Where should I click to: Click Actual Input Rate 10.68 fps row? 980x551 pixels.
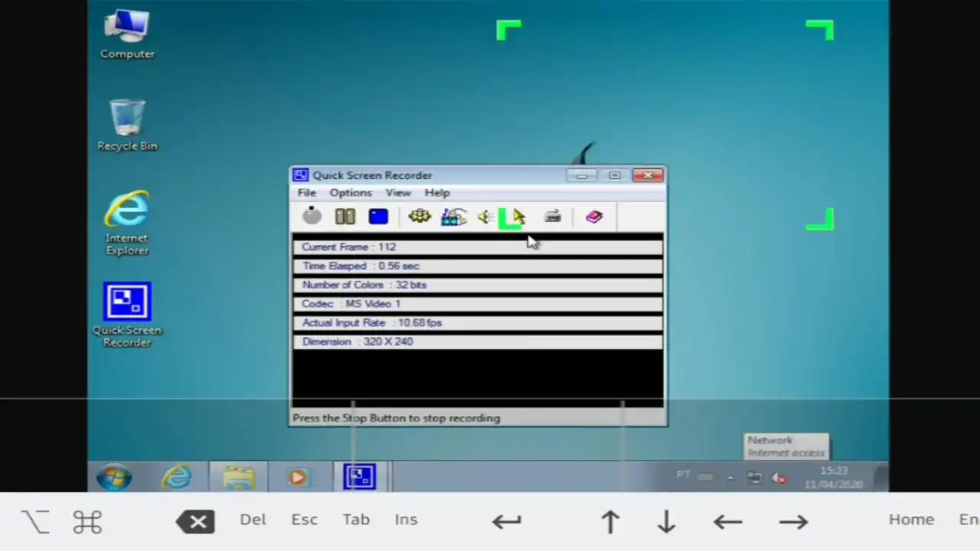point(478,323)
